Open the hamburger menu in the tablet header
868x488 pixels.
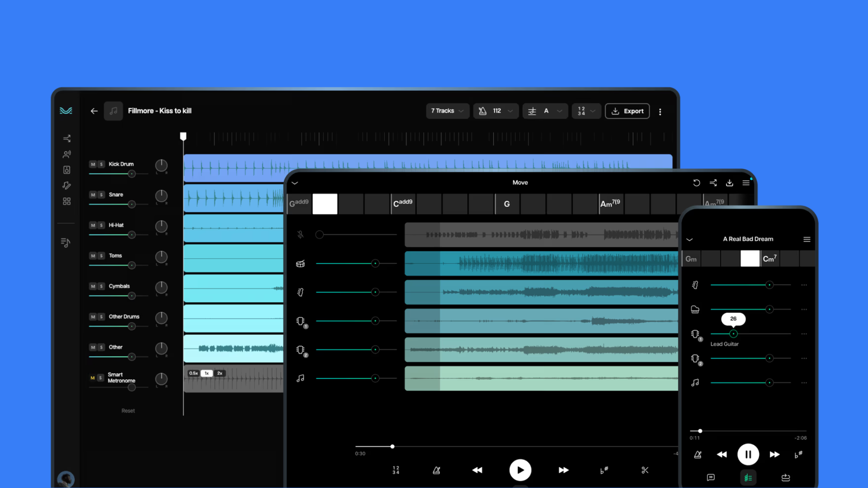(x=746, y=183)
